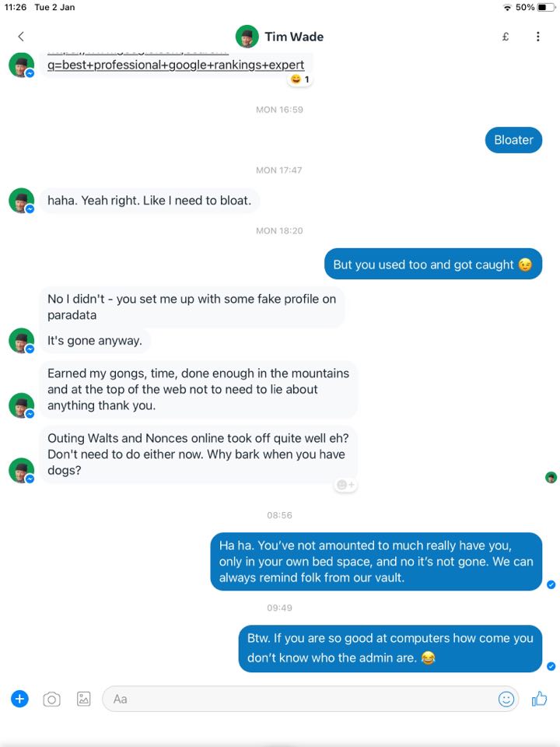Tap the pound sign payment icon

(506, 37)
